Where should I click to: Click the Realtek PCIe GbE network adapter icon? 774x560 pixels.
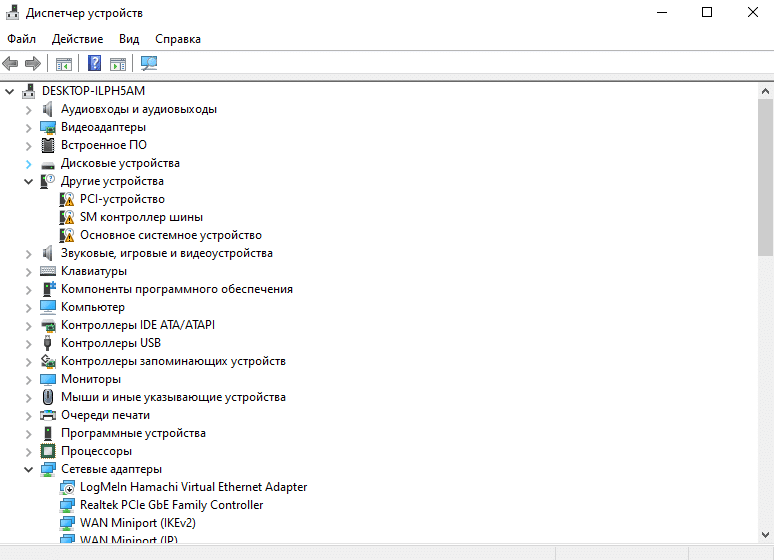[x=67, y=505]
